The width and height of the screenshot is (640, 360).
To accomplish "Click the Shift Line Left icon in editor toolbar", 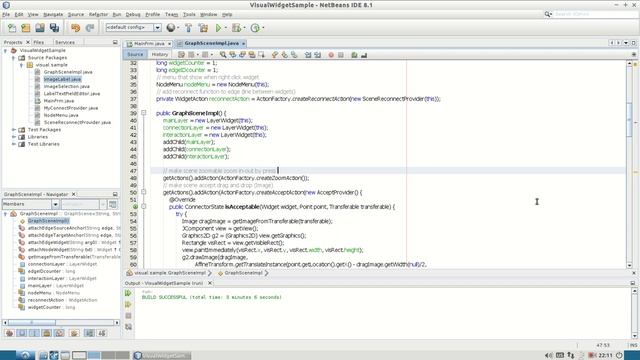I will coord(308,54).
